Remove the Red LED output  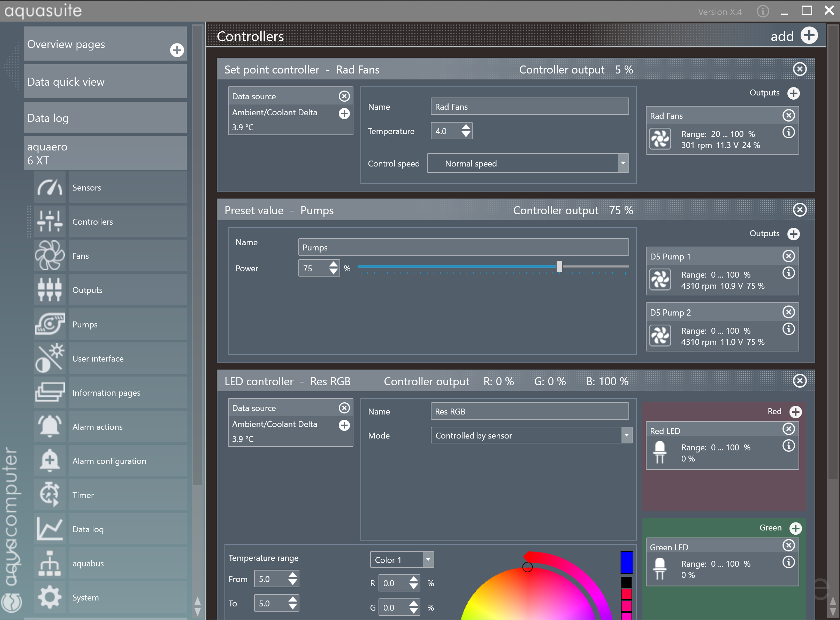point(788,429)
